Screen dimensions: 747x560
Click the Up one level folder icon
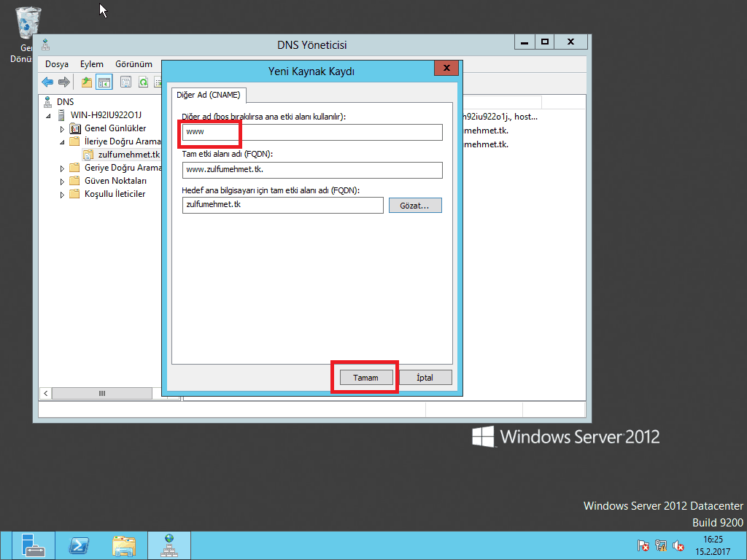tap(86, 82)
